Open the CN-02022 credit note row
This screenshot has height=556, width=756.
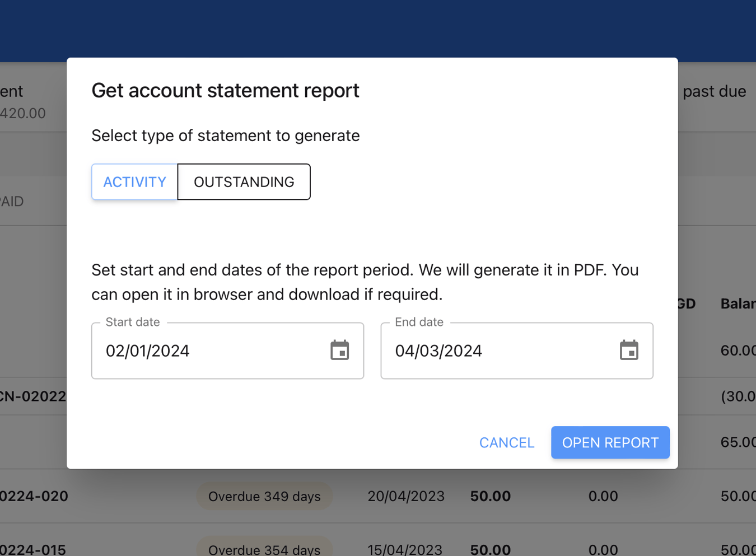coord(32,396)
